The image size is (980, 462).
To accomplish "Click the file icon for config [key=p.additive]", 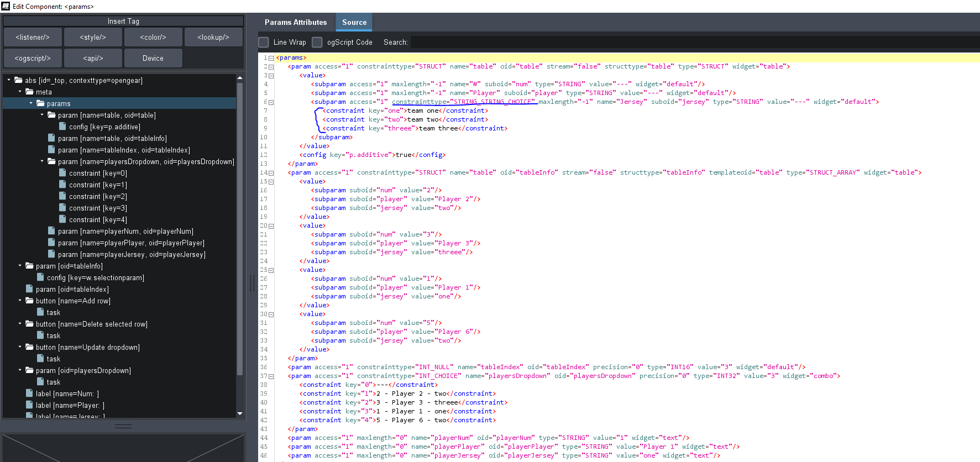I will point(62,127).
